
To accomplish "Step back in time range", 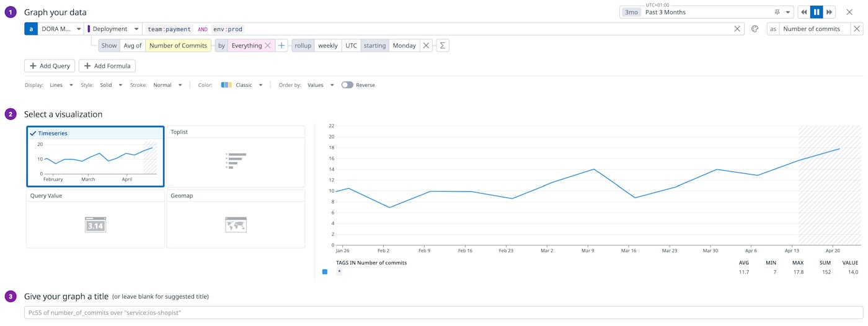I will click(x=804, y=12).
